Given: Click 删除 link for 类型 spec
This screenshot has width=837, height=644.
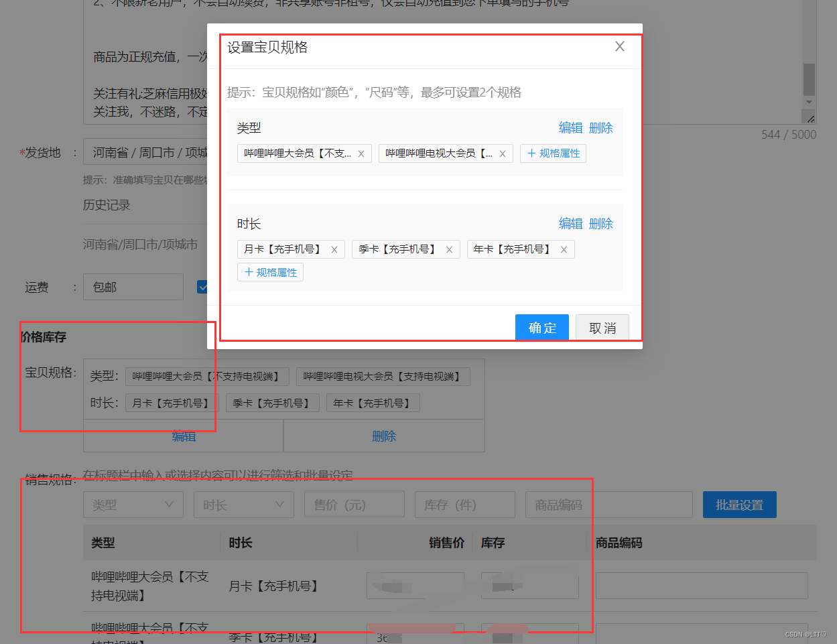Looking at the screenshot, I should 601,127.
